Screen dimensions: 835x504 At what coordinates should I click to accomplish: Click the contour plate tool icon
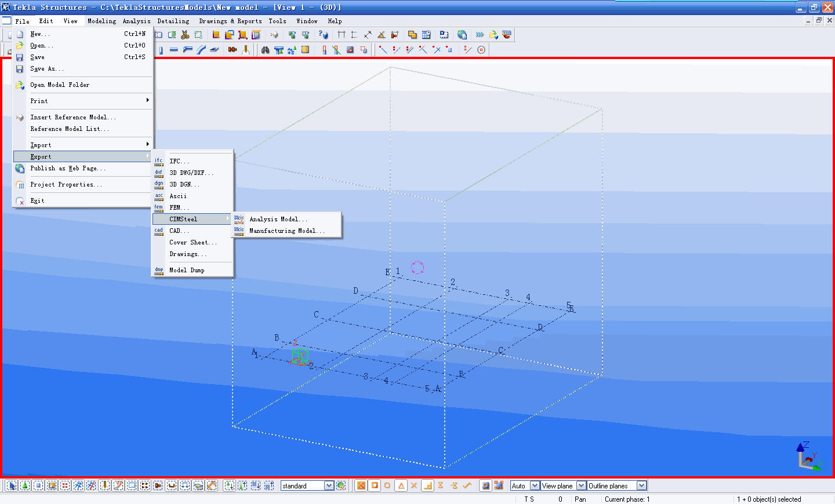tap(214, 50)
